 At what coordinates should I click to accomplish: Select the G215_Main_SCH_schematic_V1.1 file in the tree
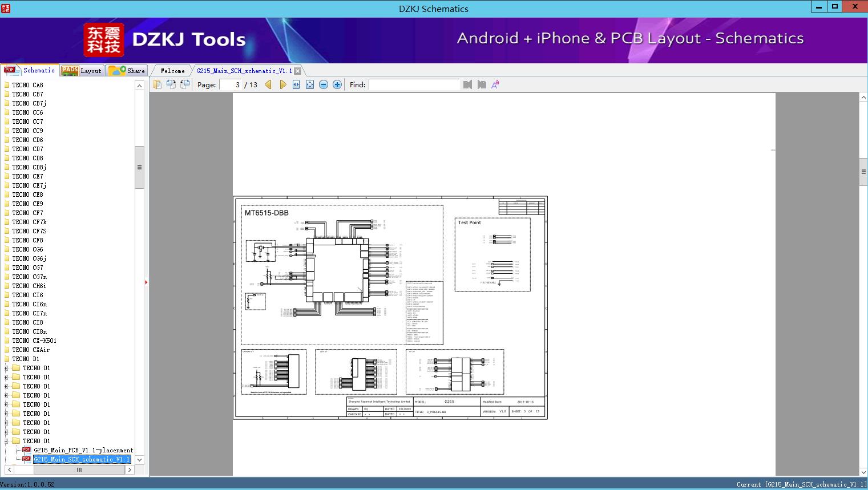coord(82,459)
